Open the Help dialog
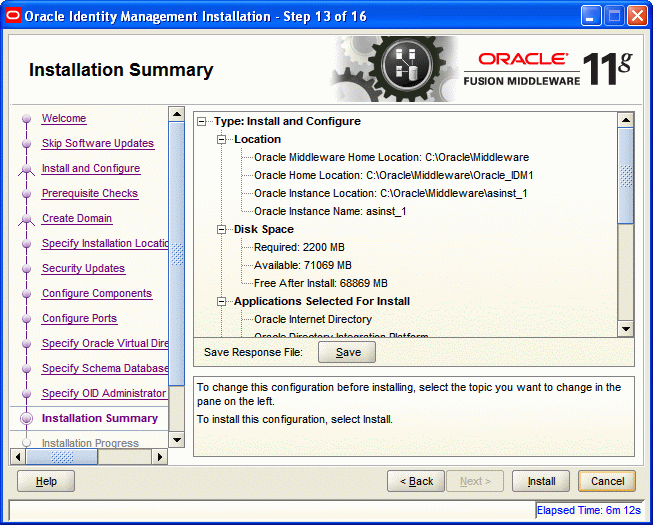This screenshot has width=653, height=525. pos(46,481)
